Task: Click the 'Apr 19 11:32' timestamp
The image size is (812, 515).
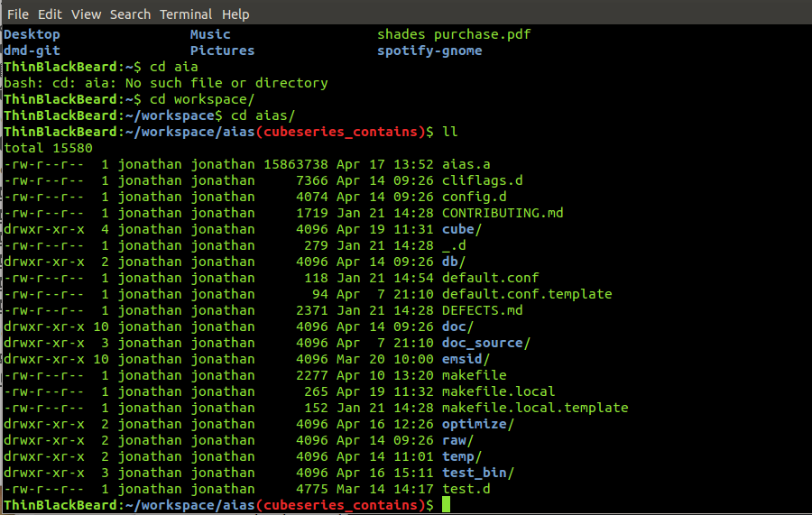Action: [x=384, y=391]
